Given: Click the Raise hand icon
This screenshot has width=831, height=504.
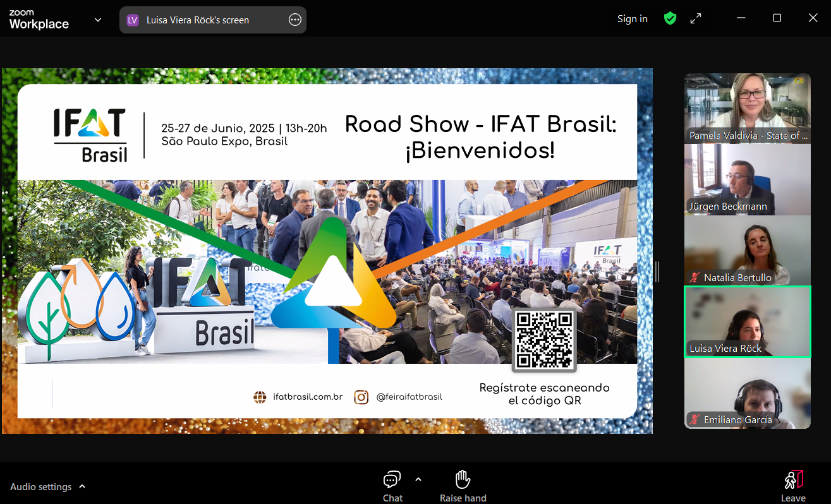Looking at the screenshot, I should pos(463,480).
